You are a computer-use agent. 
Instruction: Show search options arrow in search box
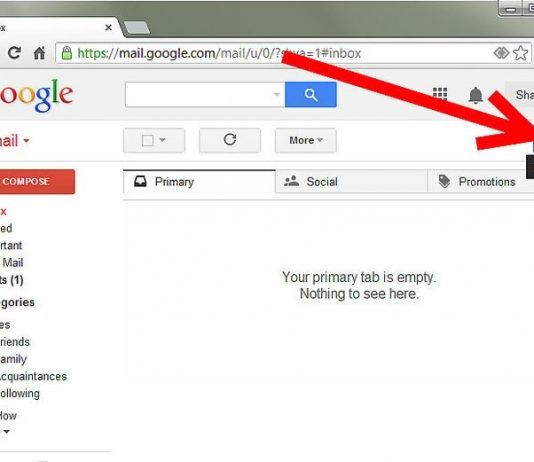point(277,94)
